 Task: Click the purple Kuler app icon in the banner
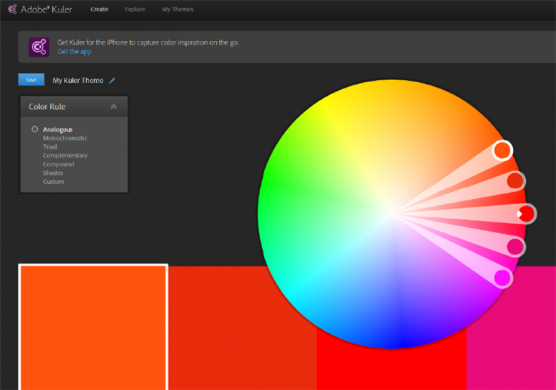(x=39, y=47)
